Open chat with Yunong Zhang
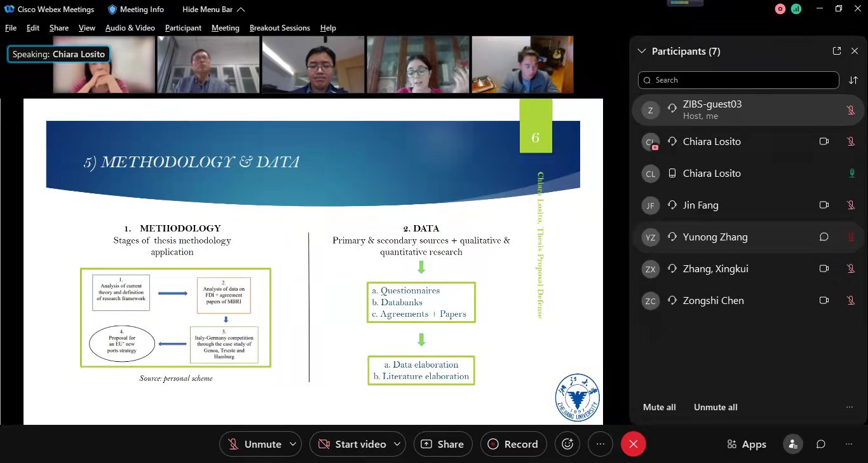868x463 pixels. [824, 237]
